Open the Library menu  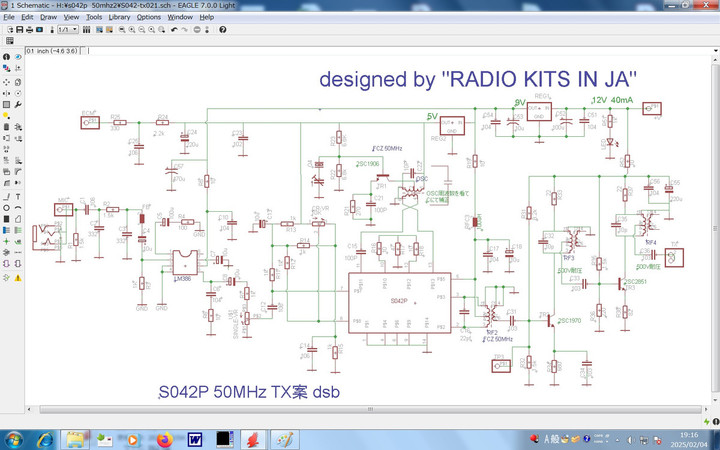pos(119,17)
